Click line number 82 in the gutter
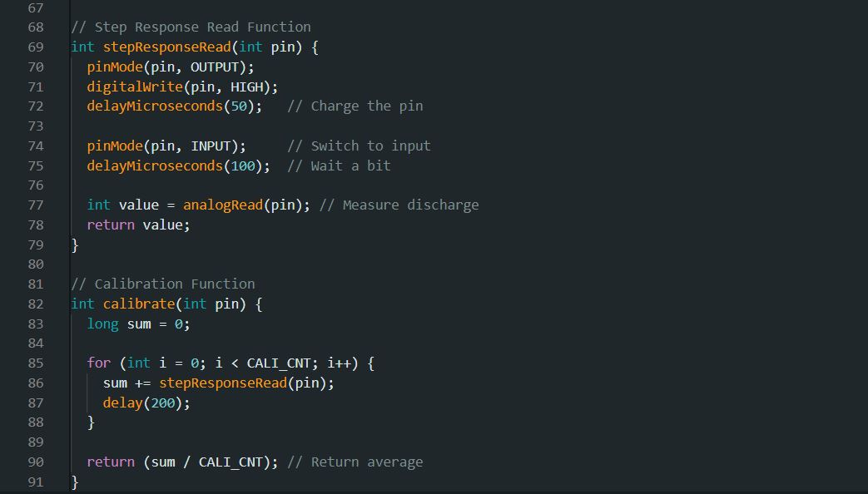The height and width of the screenshot is (494, 868). tap(36, 304)
